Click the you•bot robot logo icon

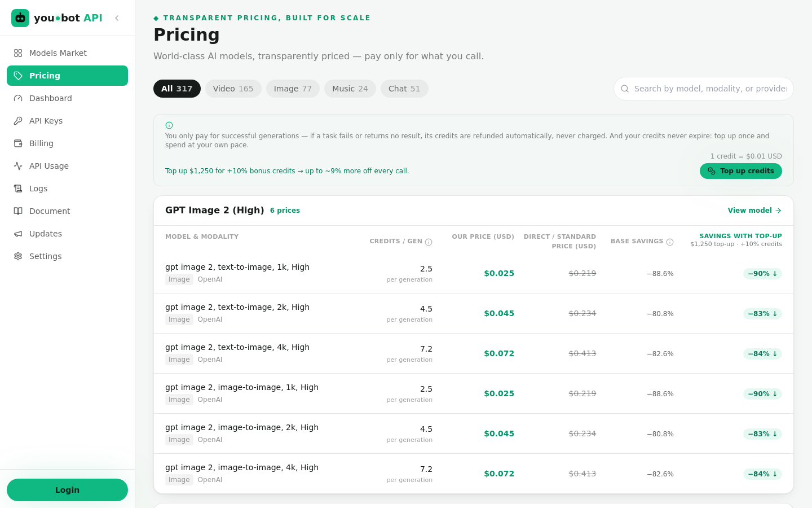click(x=20, y=18)
